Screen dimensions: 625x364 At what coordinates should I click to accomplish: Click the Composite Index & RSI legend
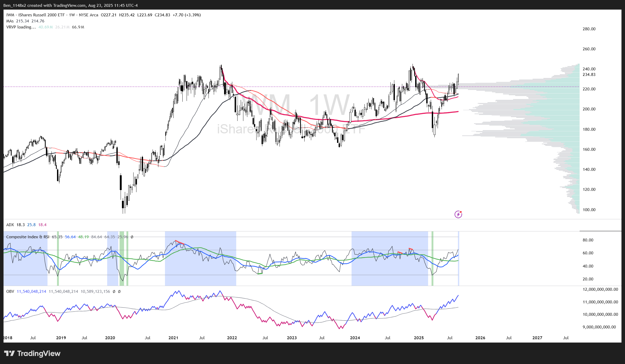point(28,237)
